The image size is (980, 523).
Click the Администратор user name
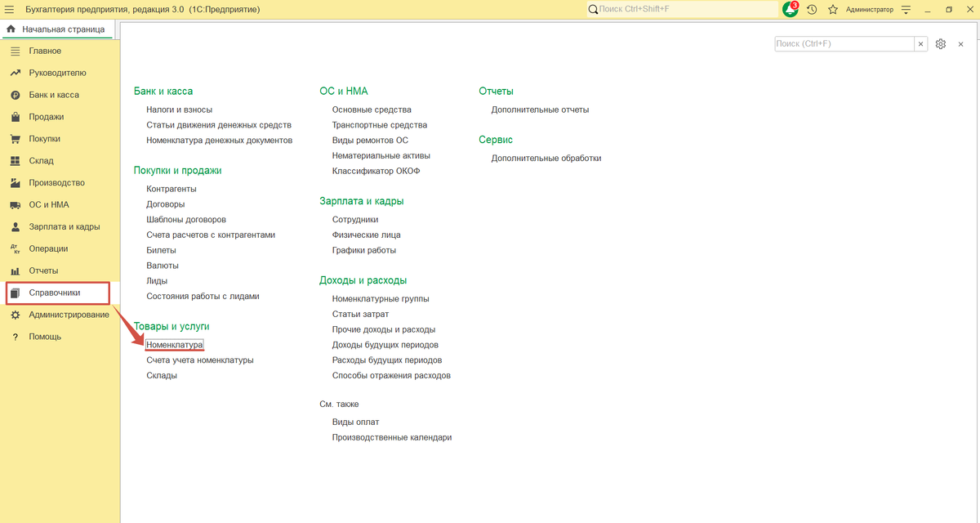pos(869,10)
